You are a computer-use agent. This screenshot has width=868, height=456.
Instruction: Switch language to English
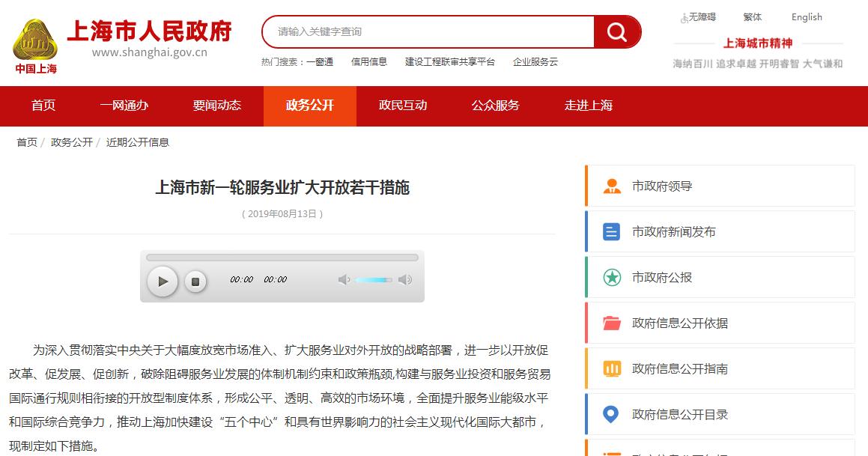(x=807, y=17)
